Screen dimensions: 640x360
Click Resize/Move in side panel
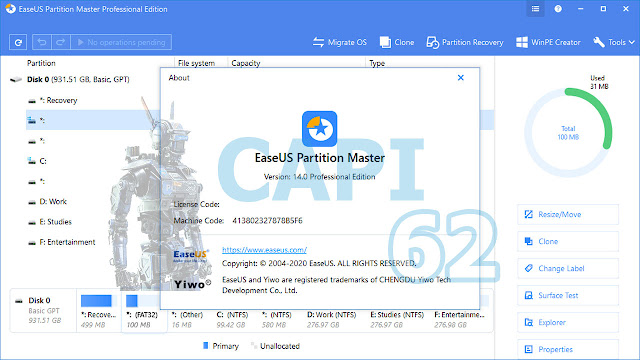[568, 214]
